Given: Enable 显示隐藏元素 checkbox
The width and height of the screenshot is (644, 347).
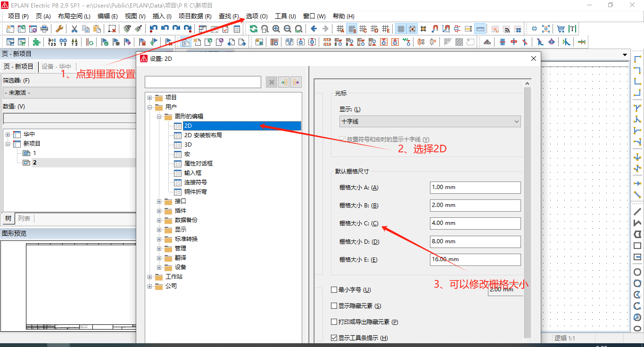Looking at the screenshot, I should point(334,306).
